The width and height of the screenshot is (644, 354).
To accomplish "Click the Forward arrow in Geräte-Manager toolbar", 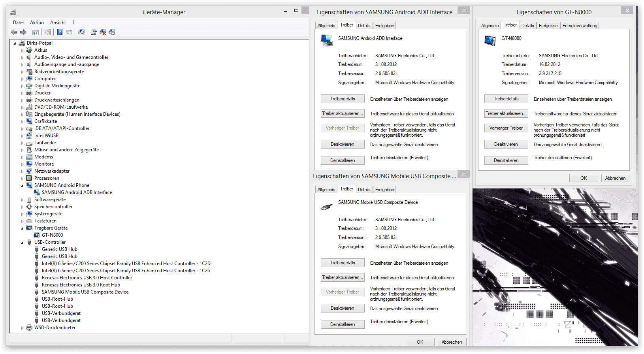I will pyautogui.click(x=23, y=32).
